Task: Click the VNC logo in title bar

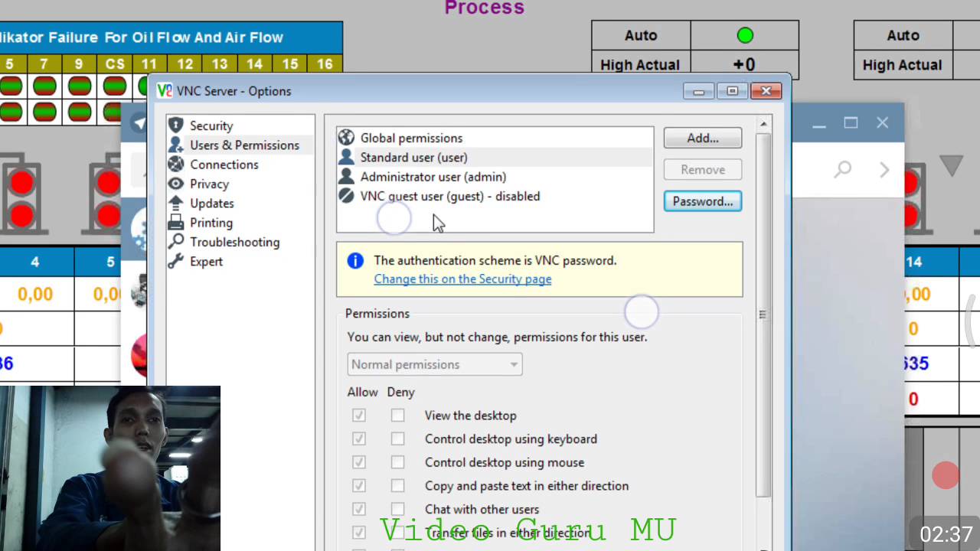Action: click(x=165, y=91)
